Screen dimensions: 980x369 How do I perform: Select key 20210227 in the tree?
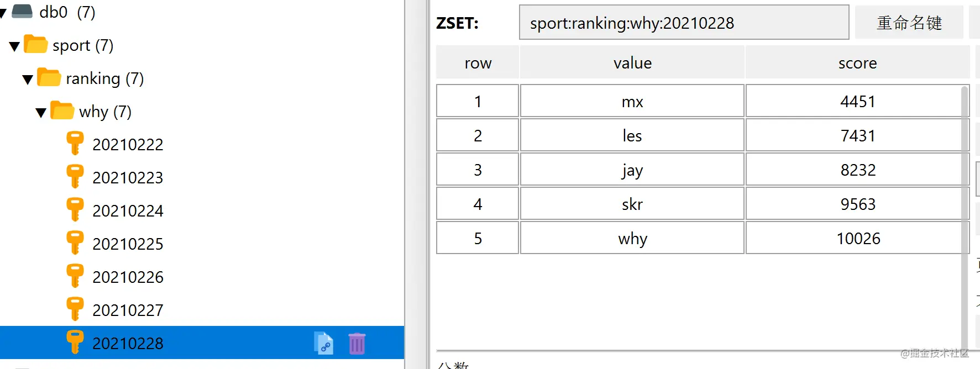pyautogui.click(x=128, y=310)
